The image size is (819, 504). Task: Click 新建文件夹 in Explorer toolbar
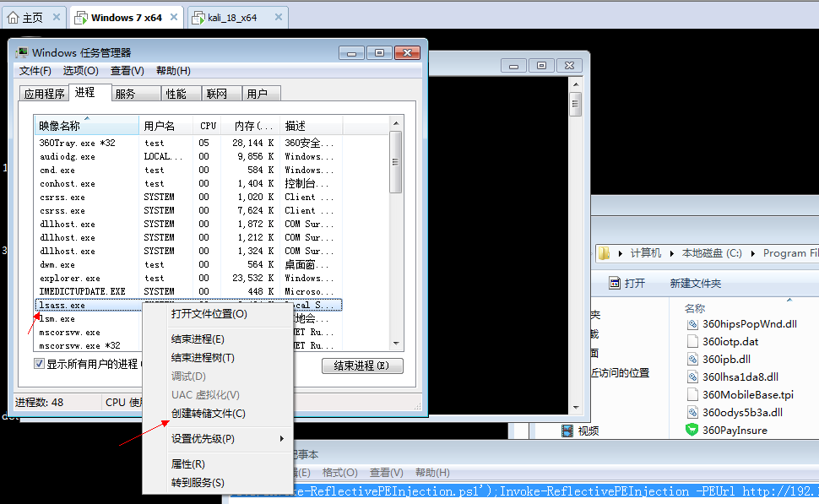pyautogui.click(x=695, y=283)
